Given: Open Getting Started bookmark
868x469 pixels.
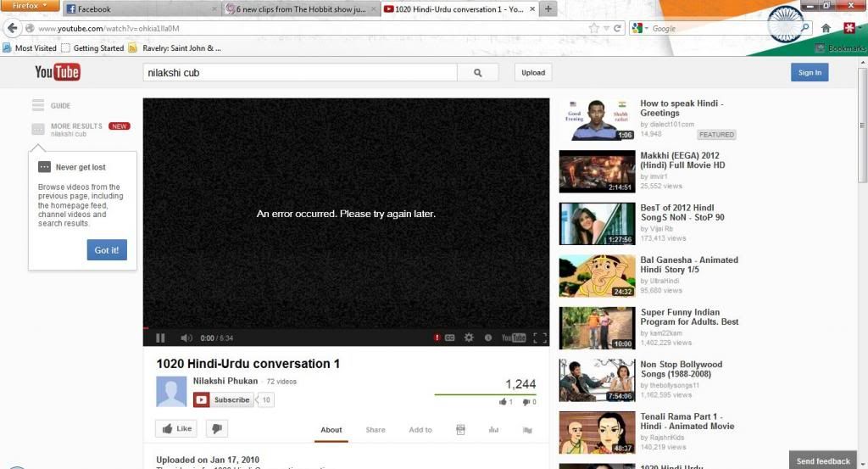Looking at the screenshot, I should pyautogui.click(x=93, y=48).
